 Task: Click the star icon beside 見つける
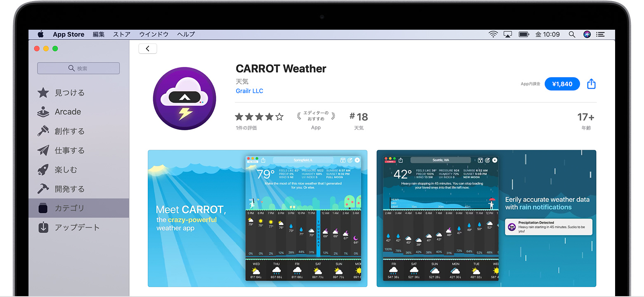[x=43, y=92]
